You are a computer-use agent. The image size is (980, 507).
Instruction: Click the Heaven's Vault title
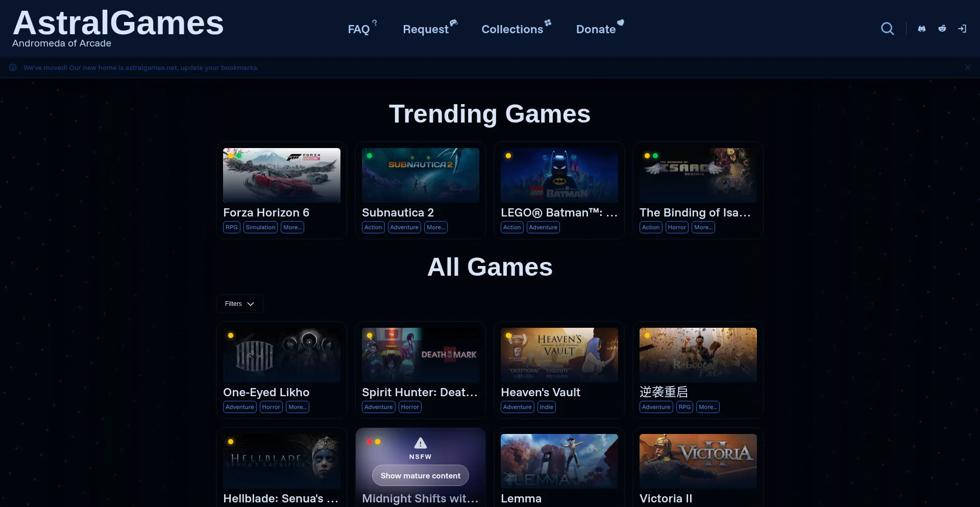coord(541,392)
